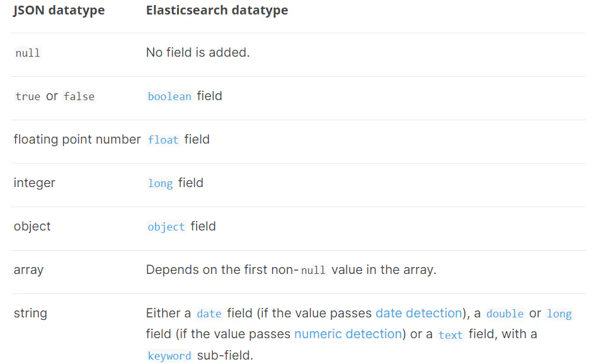Image resolution: width=599 pixels, height=364 pixels.
Task: Click the 'false' code text
Action: tap(79, 96)
